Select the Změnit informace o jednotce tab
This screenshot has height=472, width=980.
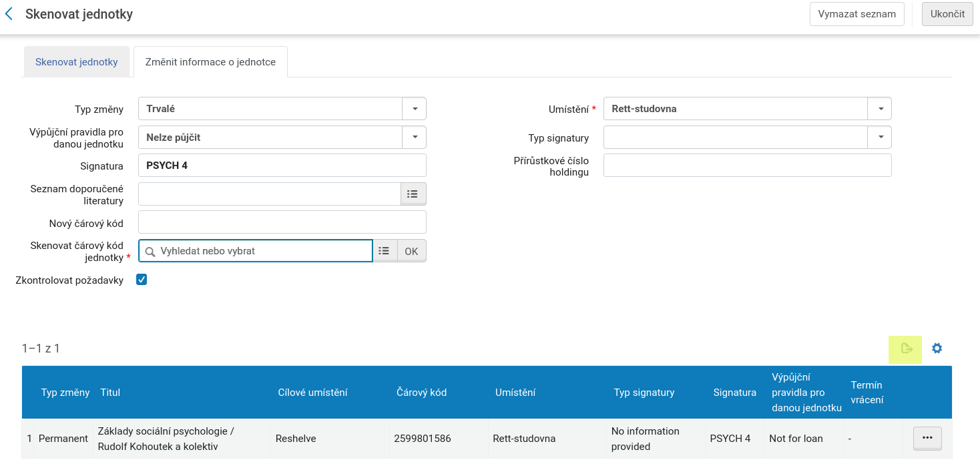(x=210, y=62)
